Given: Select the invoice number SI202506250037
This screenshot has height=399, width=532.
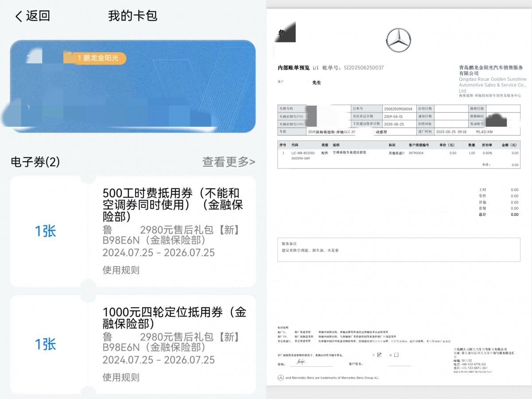Looking at the screenshot, I should (x=363, y=68).
